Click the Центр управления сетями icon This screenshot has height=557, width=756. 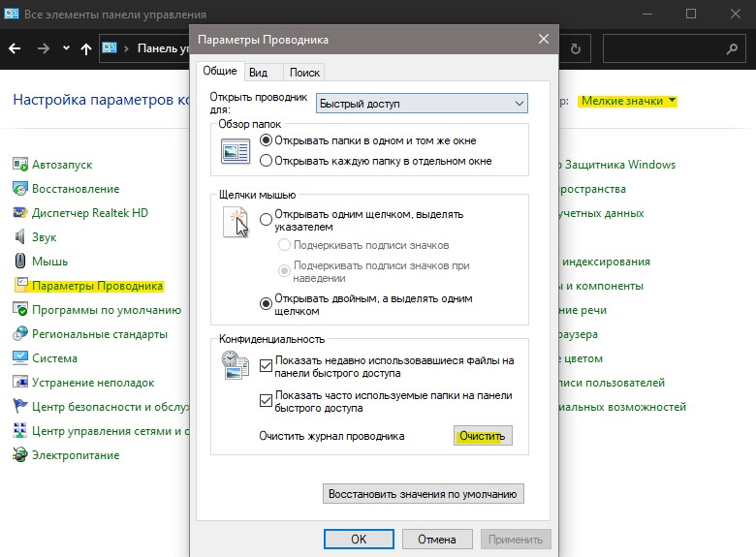coord(20,430)
